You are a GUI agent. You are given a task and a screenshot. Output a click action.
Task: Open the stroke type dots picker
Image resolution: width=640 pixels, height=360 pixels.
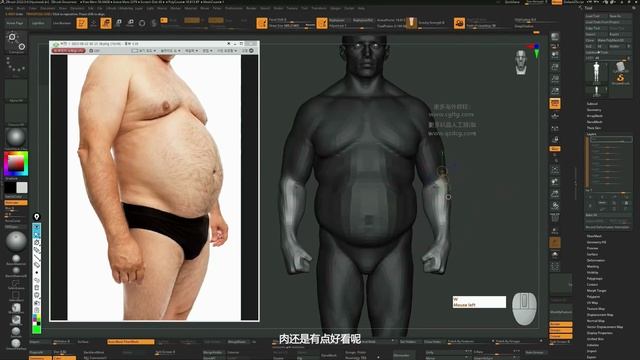tap(16, 65)
